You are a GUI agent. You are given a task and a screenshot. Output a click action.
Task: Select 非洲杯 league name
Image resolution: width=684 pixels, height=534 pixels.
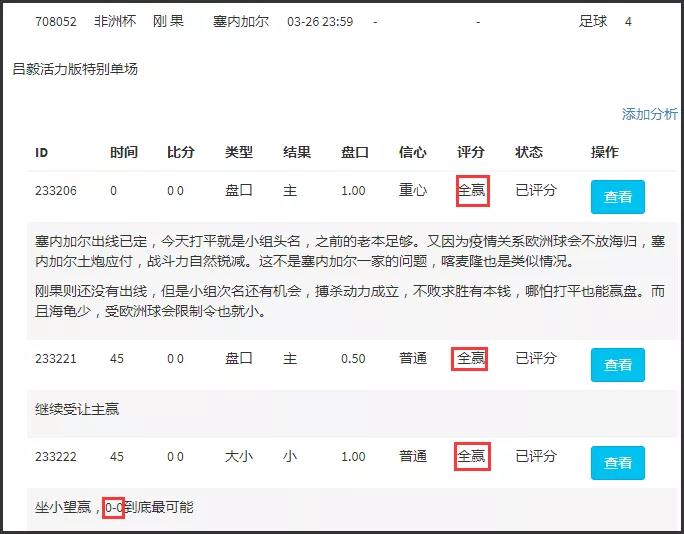pos(115,21)
